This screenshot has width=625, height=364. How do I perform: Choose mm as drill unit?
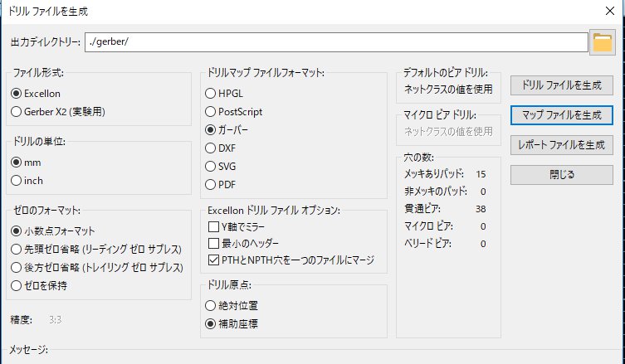point(17,163)
